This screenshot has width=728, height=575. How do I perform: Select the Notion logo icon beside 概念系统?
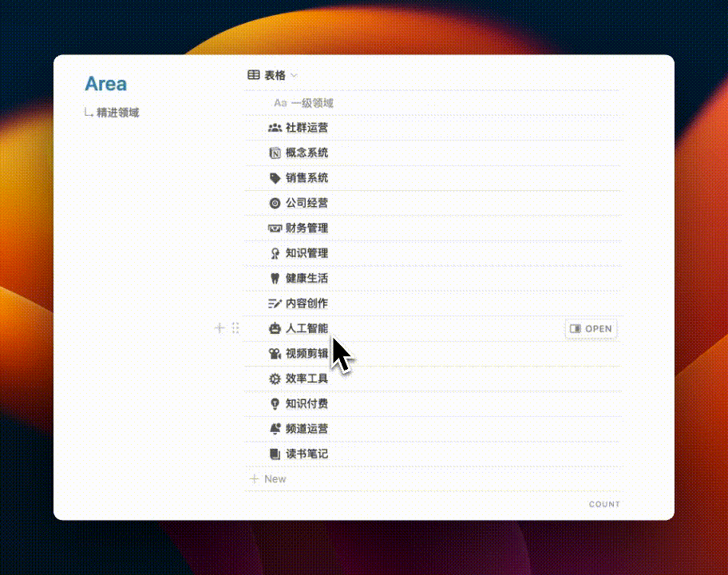[275, 153]
